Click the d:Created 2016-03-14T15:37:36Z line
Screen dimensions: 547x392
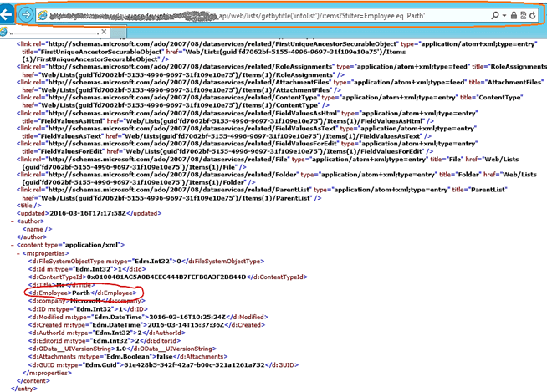[x=146, y=325]
